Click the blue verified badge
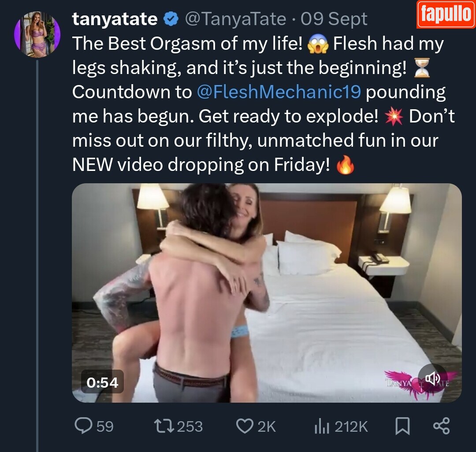The width and height of the screenshot is (476, 452). 171,19
